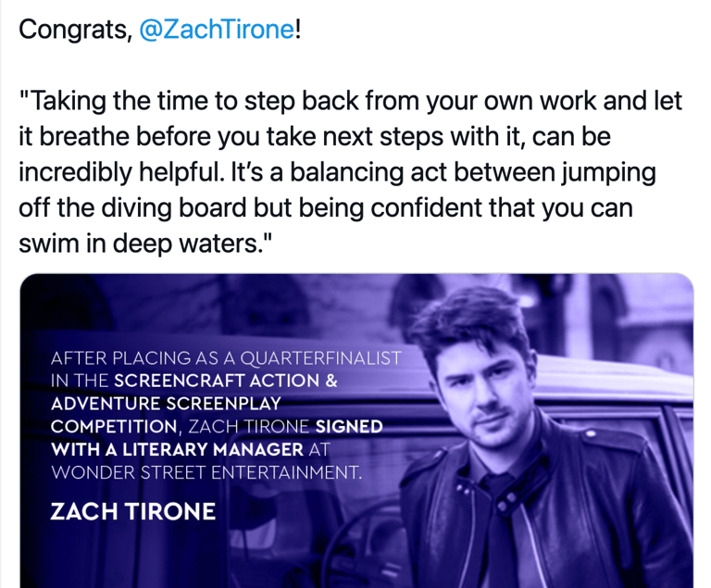Click the bold word SIGNED in the image
711x588 pixels.
[349, 427]
